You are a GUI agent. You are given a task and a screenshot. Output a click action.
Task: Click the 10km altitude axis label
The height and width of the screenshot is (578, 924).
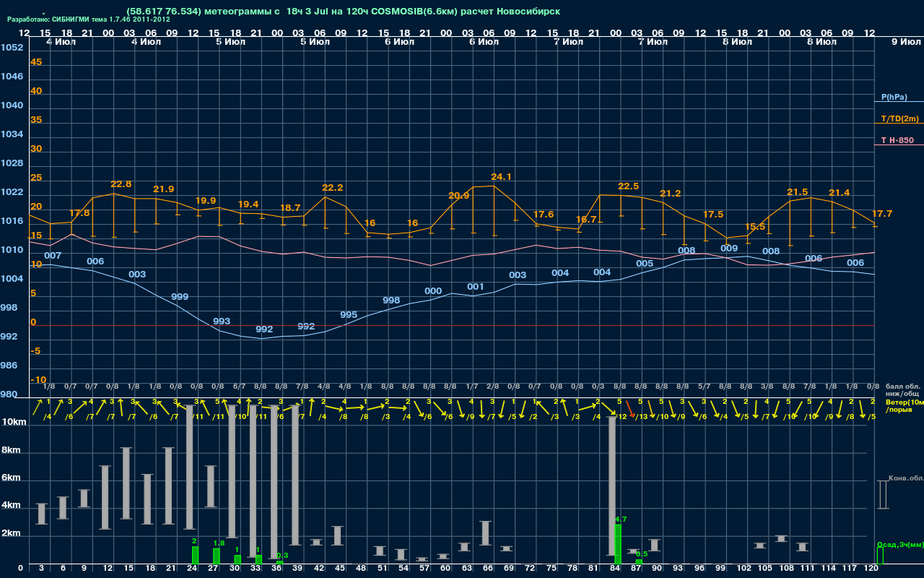pyautogui.click(x=14, y=422)
